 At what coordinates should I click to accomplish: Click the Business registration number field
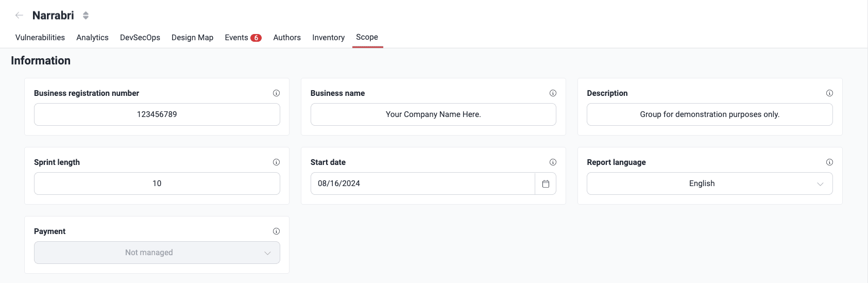[157, 114]
